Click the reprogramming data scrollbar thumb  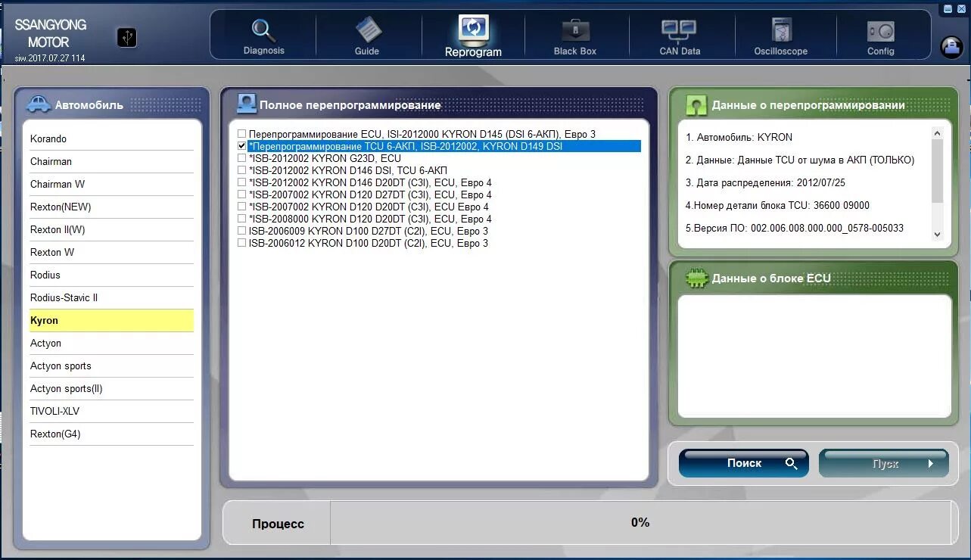click(x=937, y=170)
